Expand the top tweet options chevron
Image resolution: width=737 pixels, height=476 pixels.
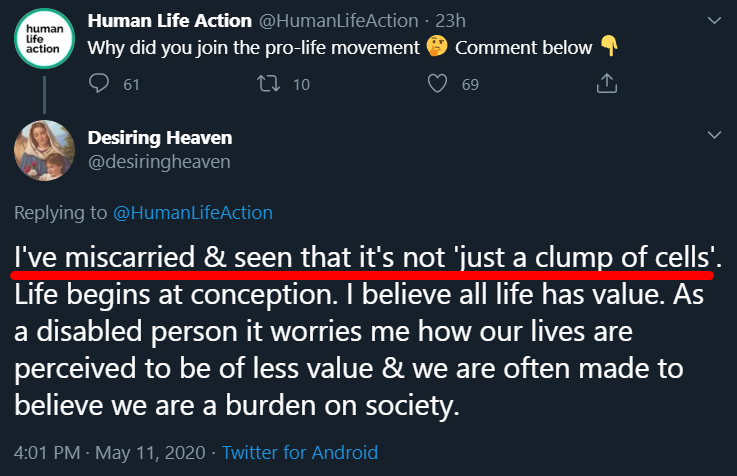[714, 20]
